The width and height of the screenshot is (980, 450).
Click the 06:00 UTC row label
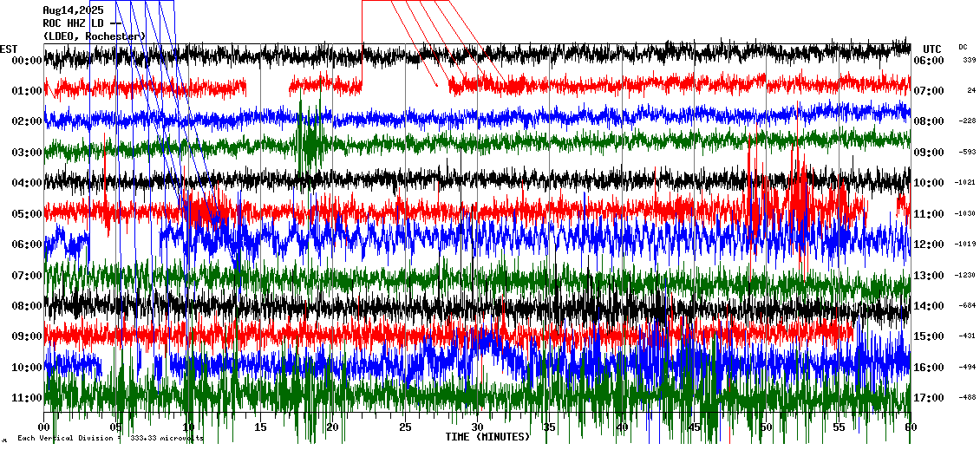tap(928, 61)
